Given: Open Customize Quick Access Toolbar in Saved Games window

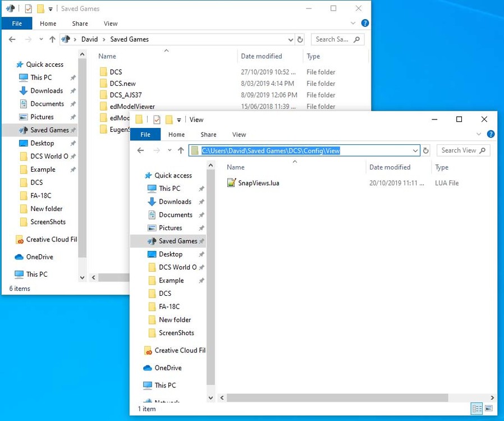Looking at the screenshot, I should (51, 9).
